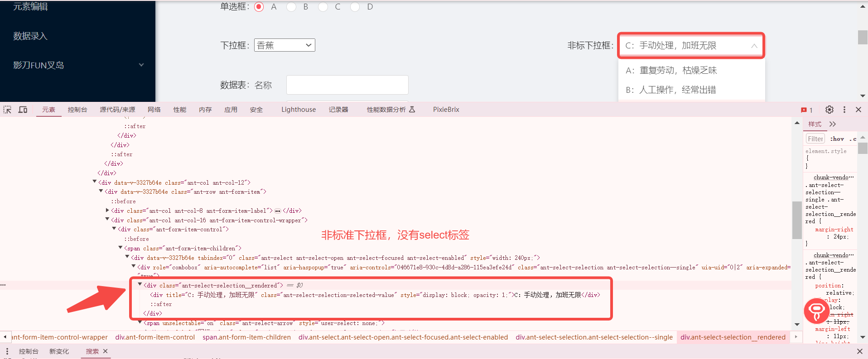Select radio option B
Viewport: 868px width, 359px height.
pos(291,7)
